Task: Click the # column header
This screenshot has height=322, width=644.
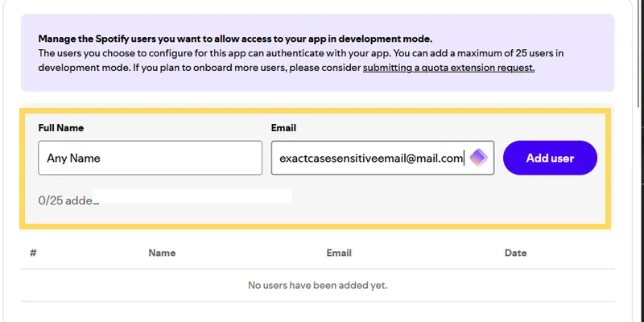Action: tap(33, 253)
